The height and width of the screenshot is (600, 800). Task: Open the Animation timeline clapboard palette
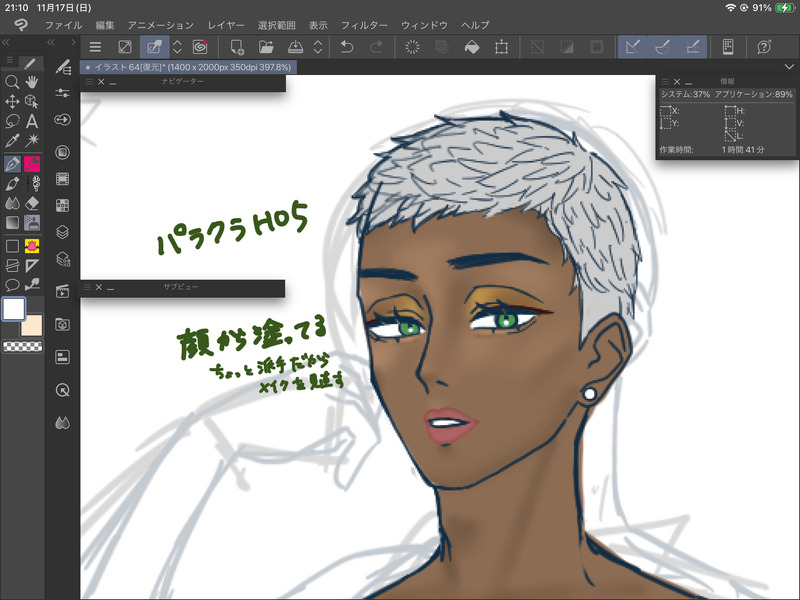coord(62,291)
